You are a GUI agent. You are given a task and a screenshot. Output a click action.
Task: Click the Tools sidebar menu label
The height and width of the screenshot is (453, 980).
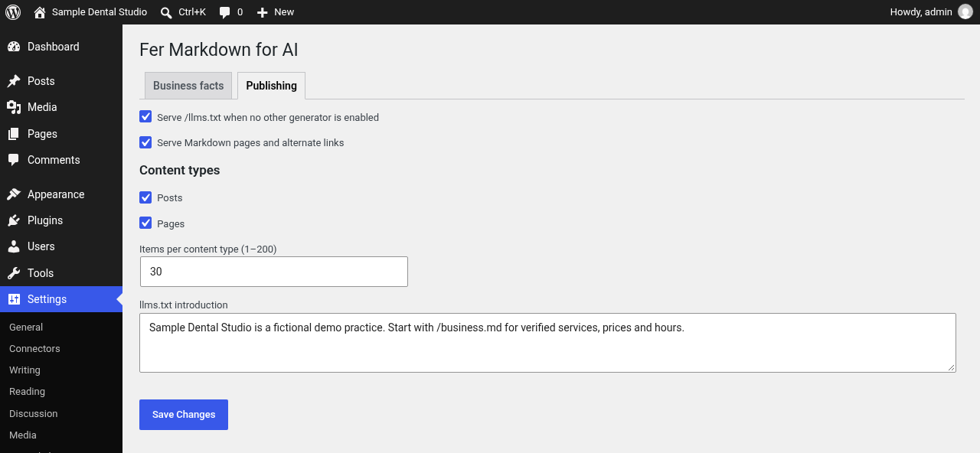[x=41, y=273]
